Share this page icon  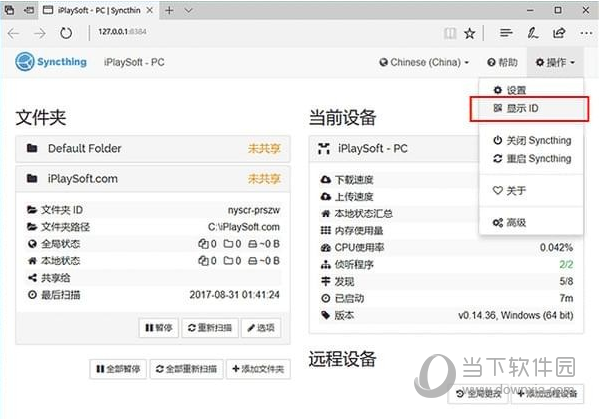(x=559, y=34)
